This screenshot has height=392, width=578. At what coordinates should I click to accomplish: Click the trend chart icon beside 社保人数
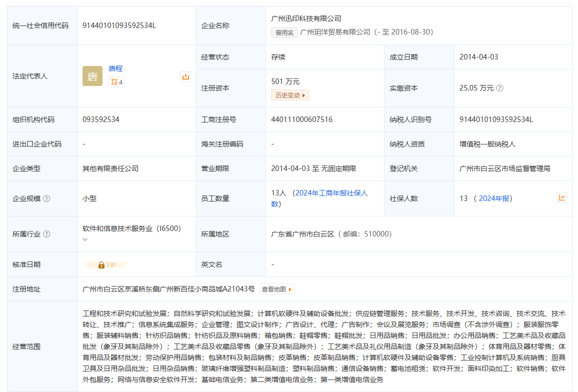click(x=562, y=197)
